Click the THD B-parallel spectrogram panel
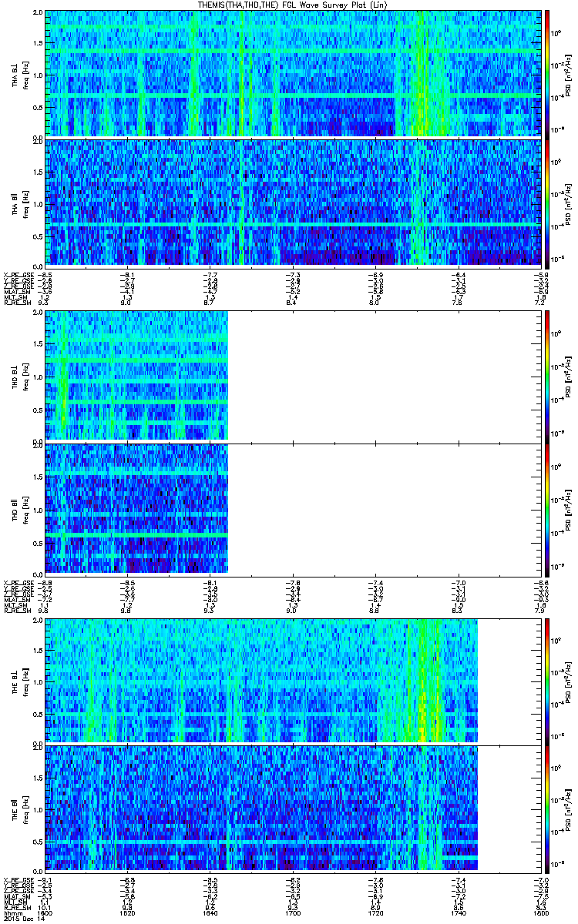578x924 pixels. coord(136,508)
